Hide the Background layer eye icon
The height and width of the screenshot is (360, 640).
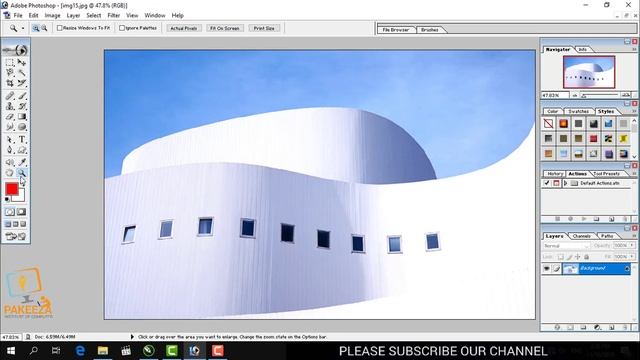pyautogui.click(x=547, y=268)
